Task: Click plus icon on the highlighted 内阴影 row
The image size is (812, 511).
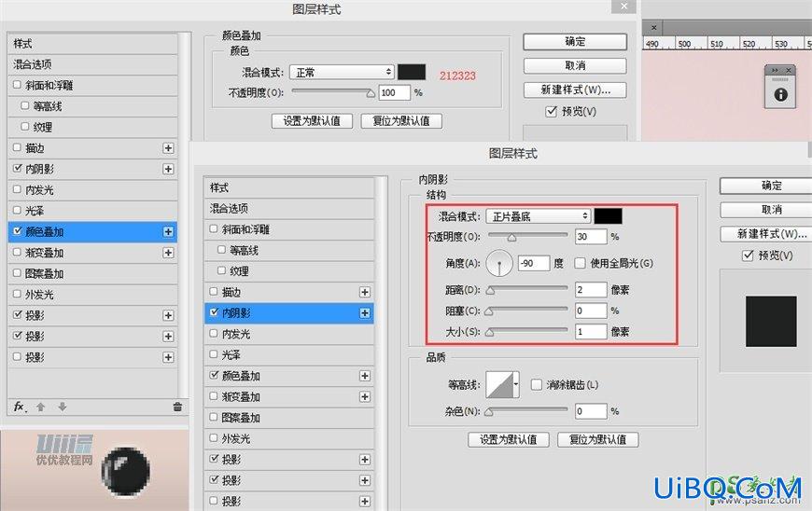Action: [365, 313]
